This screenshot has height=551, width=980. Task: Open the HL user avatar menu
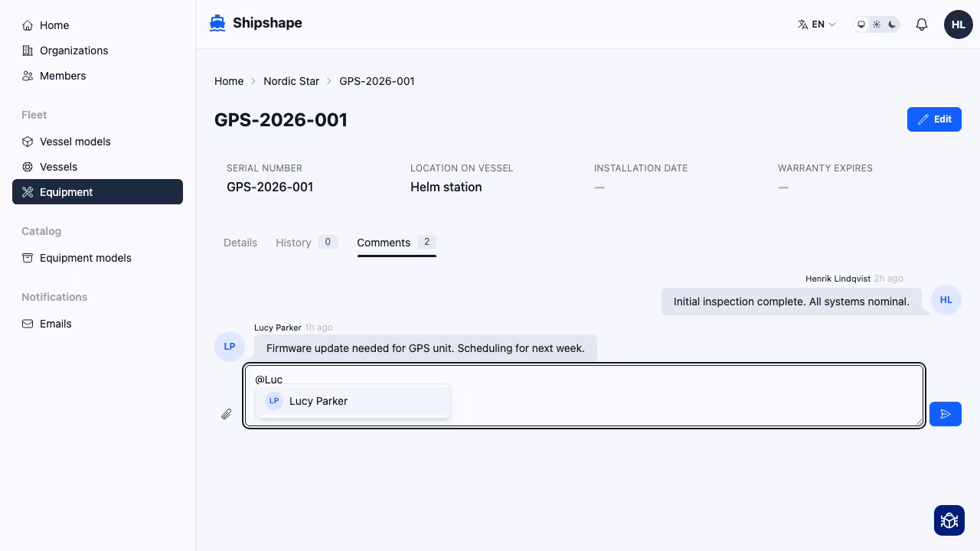(958, 24)
